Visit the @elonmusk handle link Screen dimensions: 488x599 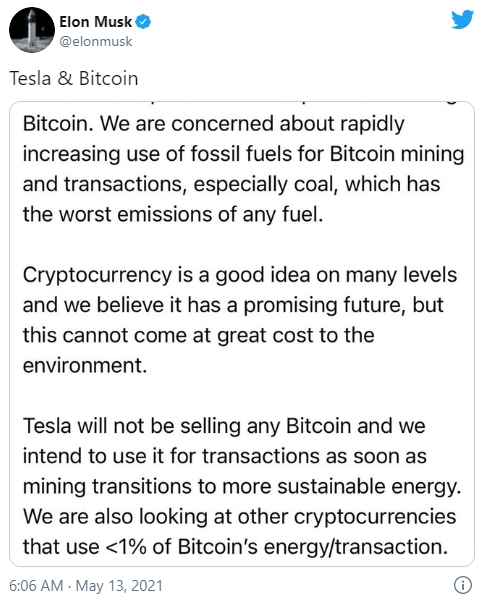(x=96, y=41)
